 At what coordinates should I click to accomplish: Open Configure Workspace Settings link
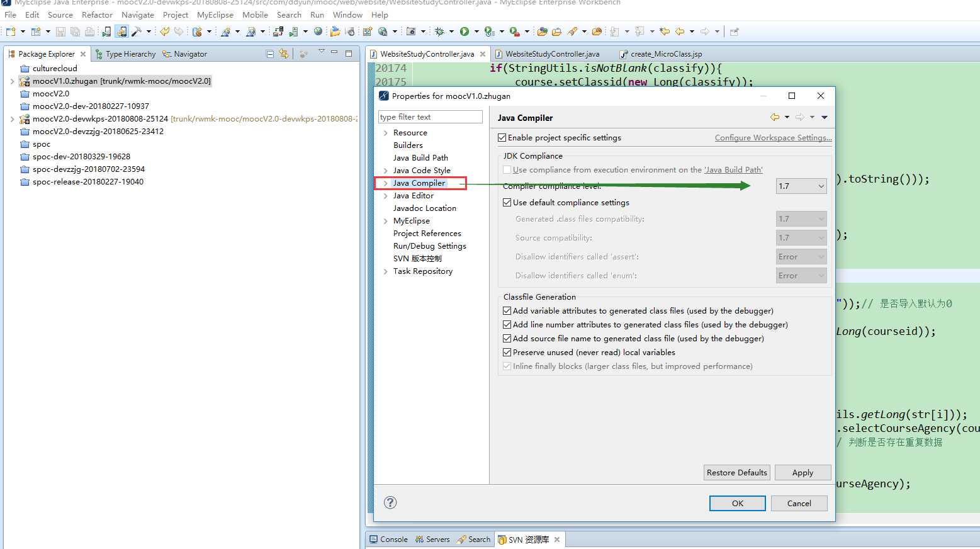click(x=773, y=137)
